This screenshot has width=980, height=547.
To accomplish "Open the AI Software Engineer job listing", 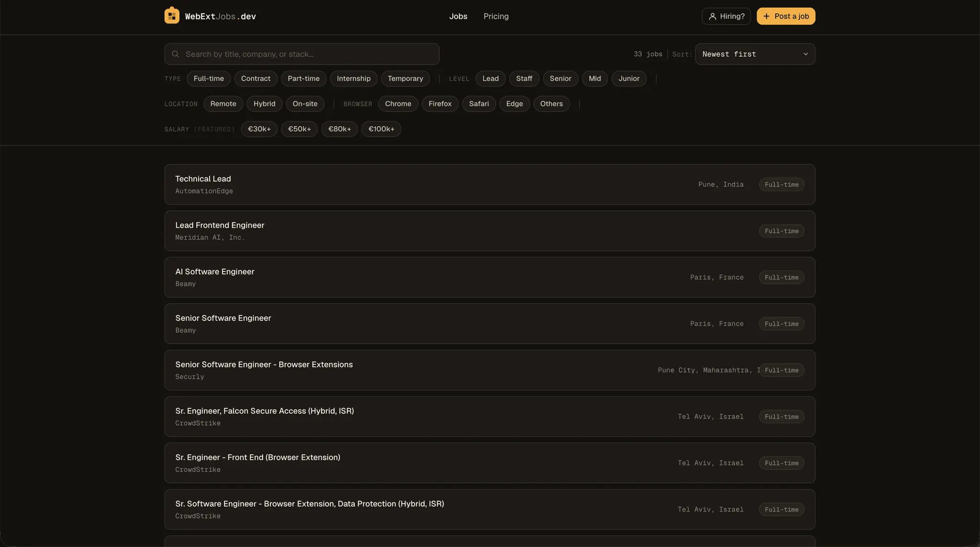I will coord(490,278).
